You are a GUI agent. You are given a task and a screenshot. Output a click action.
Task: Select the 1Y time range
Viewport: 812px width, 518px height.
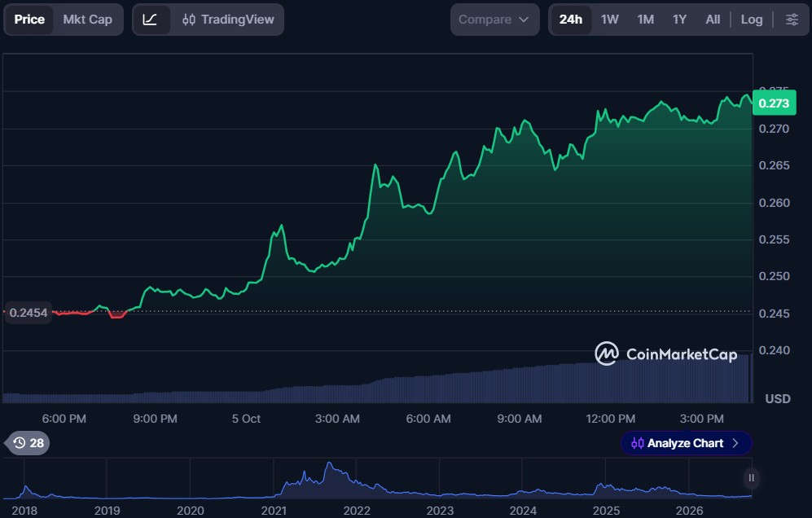[679, 20]
